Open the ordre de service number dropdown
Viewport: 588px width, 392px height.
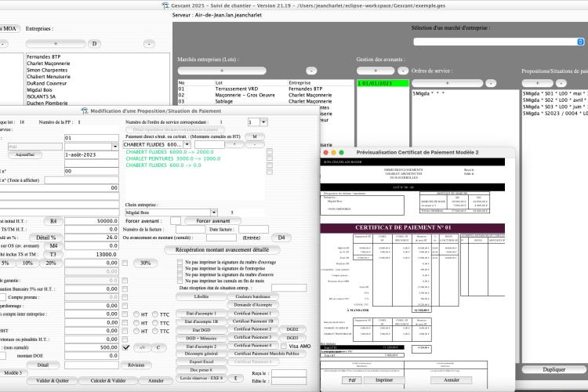(x=263, y=122)
